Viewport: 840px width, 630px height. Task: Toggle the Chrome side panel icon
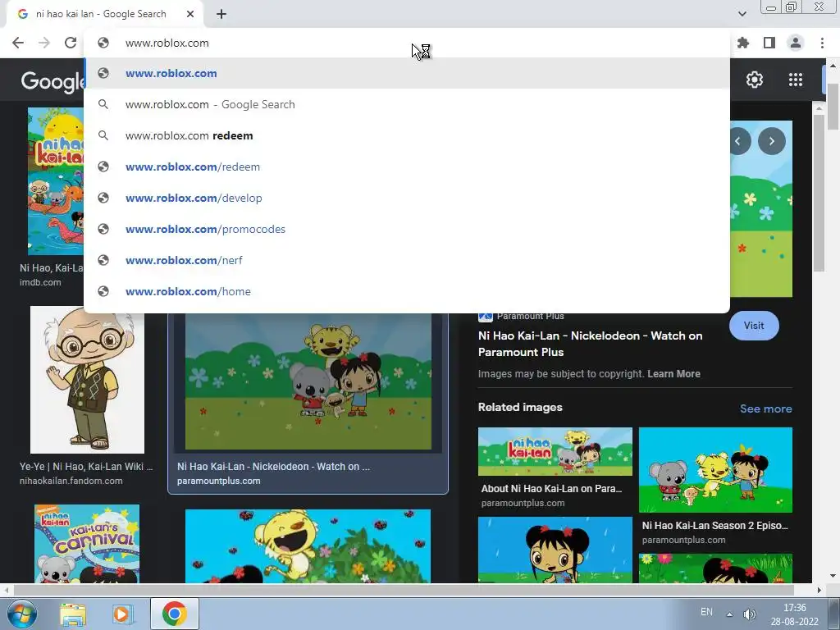(x=769, y=43)
